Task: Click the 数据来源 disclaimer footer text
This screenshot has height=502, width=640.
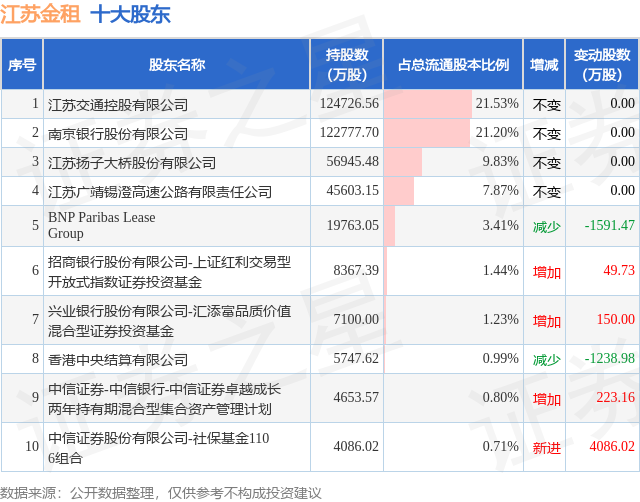Action: point(161,493)
